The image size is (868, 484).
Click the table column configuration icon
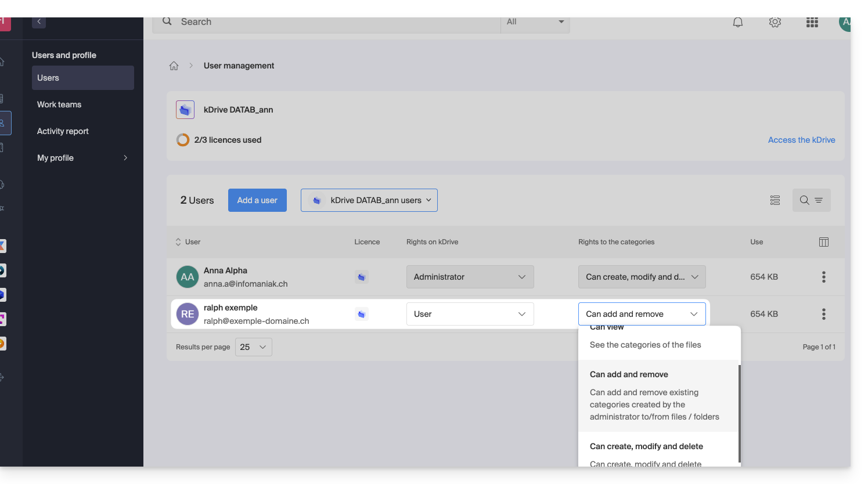(823, 242)
